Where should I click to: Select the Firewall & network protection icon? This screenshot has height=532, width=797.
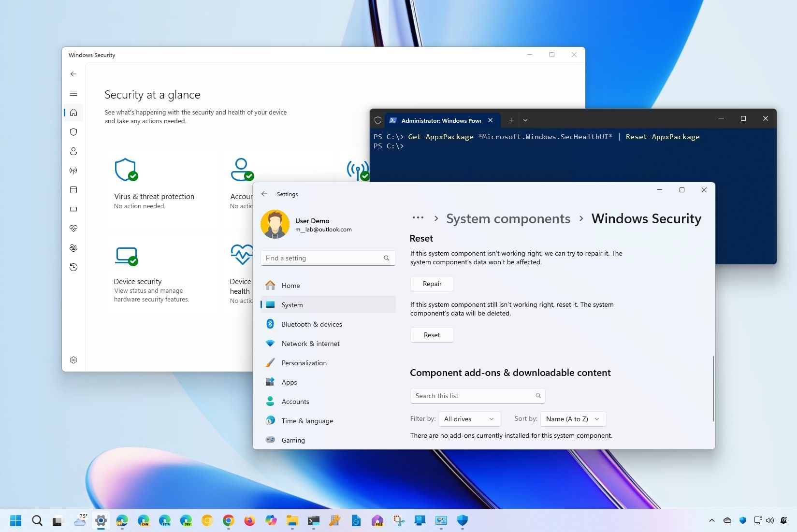73,170
